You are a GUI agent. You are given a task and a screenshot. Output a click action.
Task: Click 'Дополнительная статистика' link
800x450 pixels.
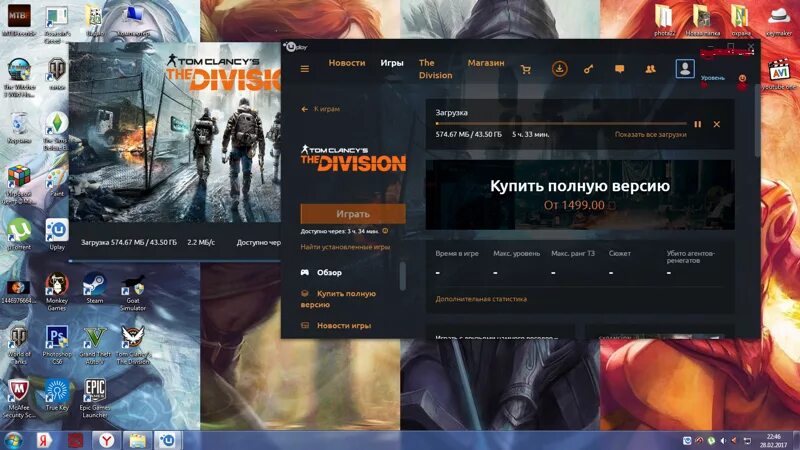click(x=481, y=299)
